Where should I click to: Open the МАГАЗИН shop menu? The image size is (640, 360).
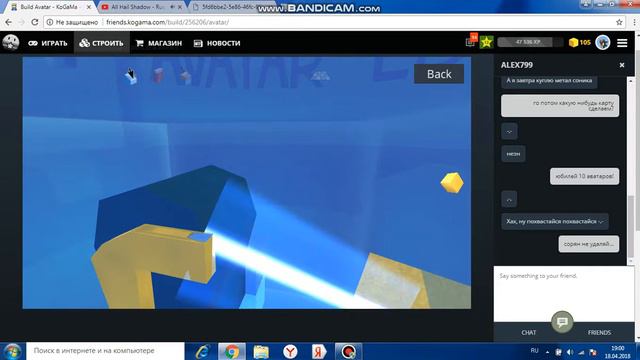159,43
